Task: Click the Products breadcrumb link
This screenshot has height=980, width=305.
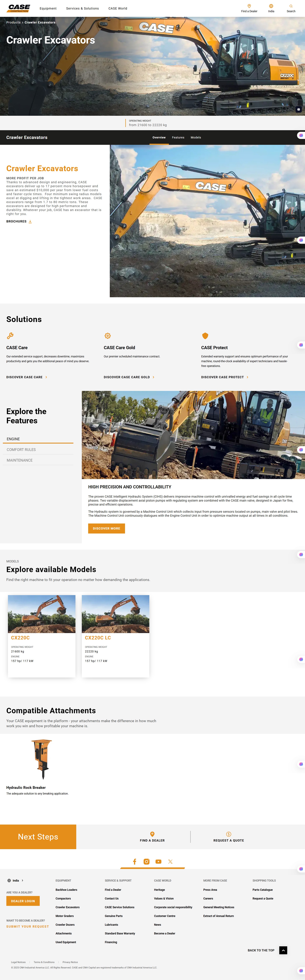Action: point(13,22)
